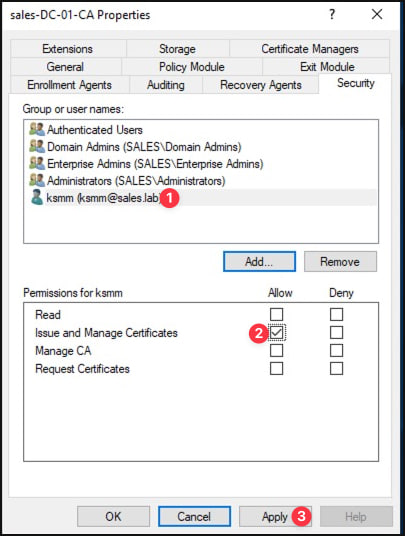
Task: Uncheck Allow for Issue and Manage Certificates
Action: coord(276,332)
